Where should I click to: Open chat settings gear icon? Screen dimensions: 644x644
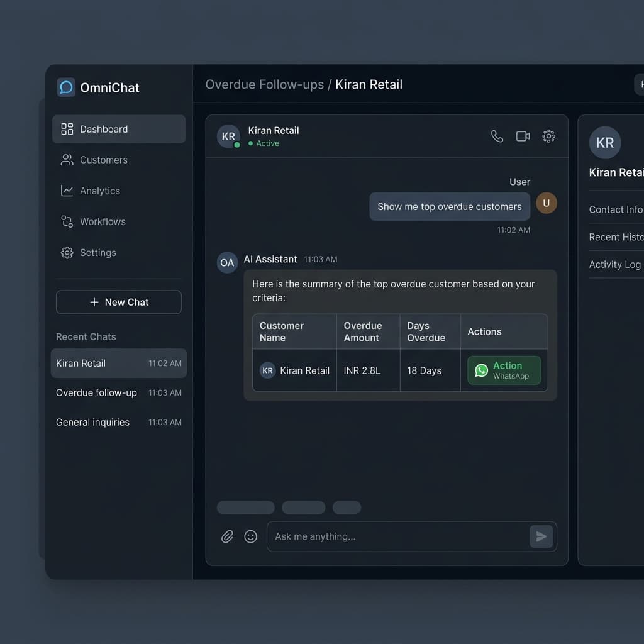point(548,136)
